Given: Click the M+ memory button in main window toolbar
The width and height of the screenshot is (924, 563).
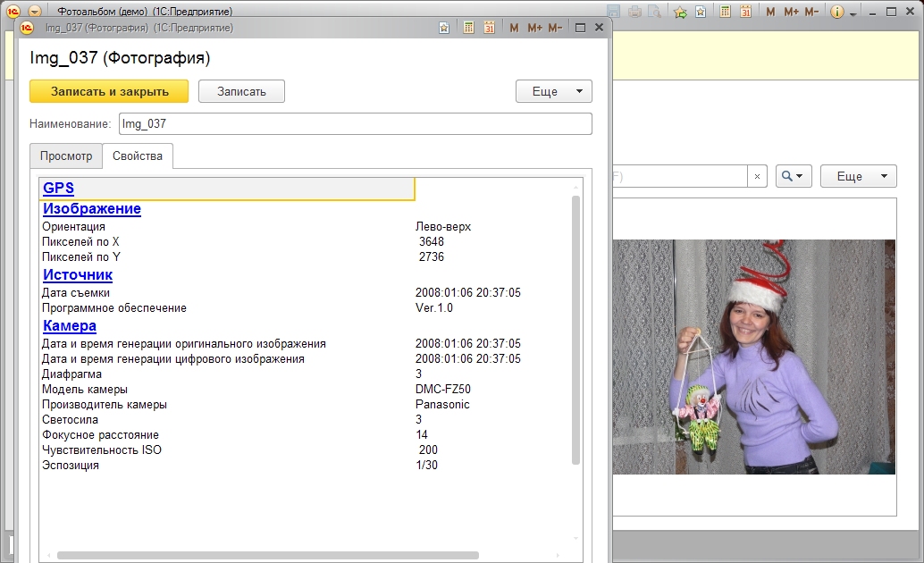Looking at the screenshot, I should click(x=791, y=12).
